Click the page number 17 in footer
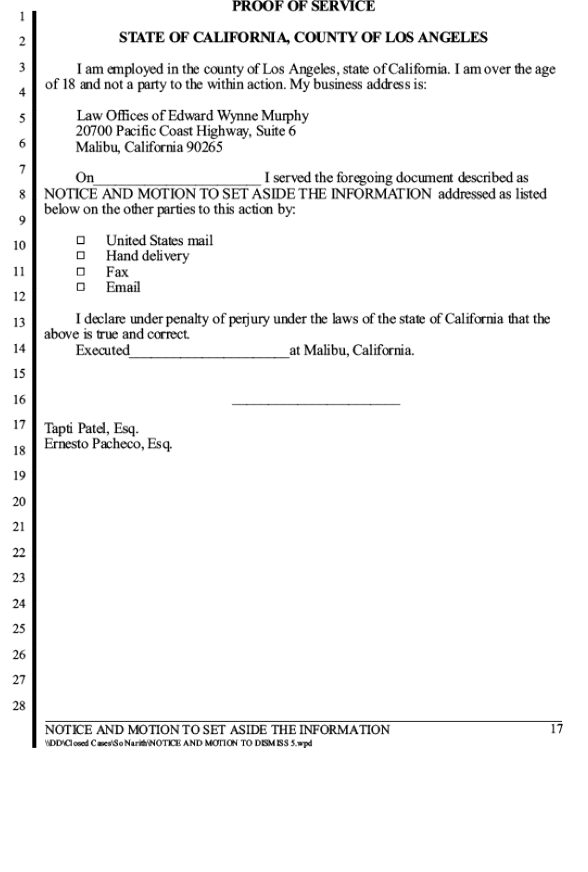The image size is (588, 872). [x=557, y=729]
